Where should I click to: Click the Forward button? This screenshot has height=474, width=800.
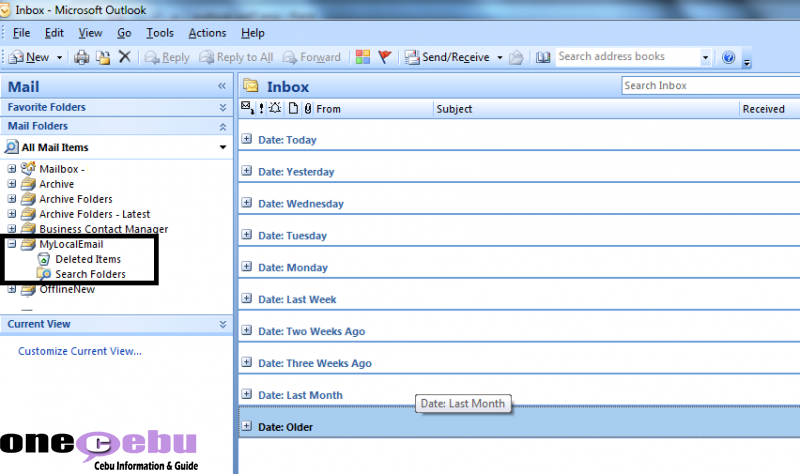(311, 57)
